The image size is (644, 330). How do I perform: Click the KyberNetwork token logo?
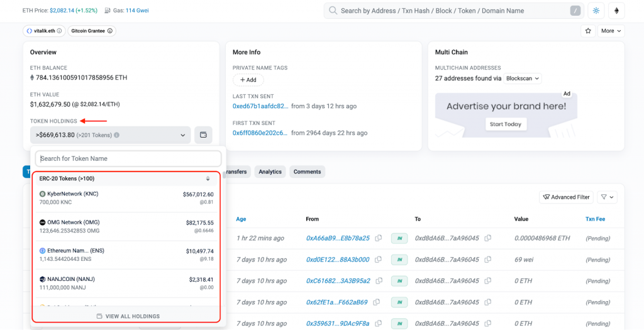(42, 194)
